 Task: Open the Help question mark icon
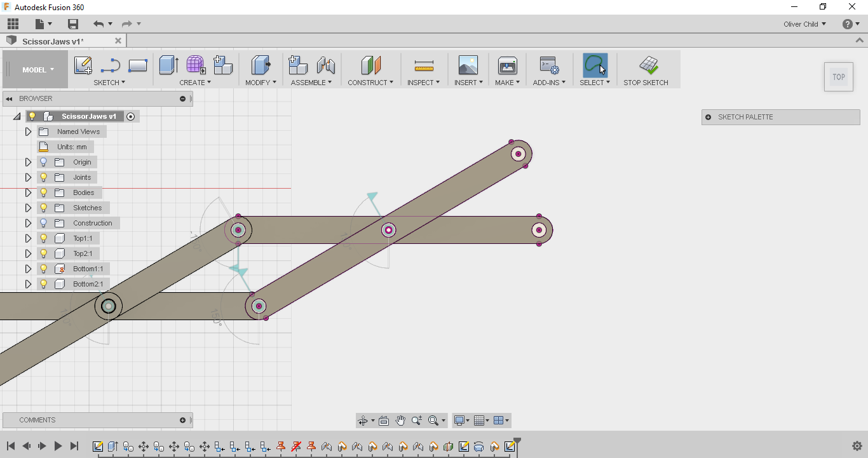point(847,24)
